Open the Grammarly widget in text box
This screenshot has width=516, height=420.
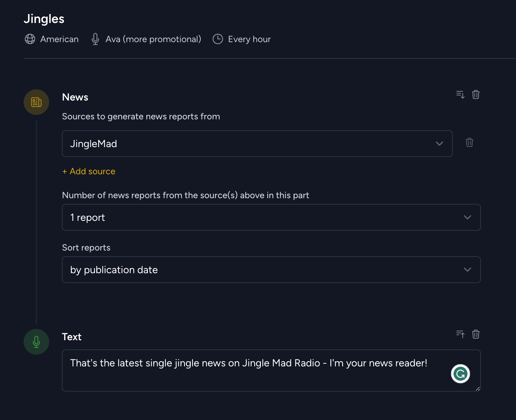click(461, 374)
